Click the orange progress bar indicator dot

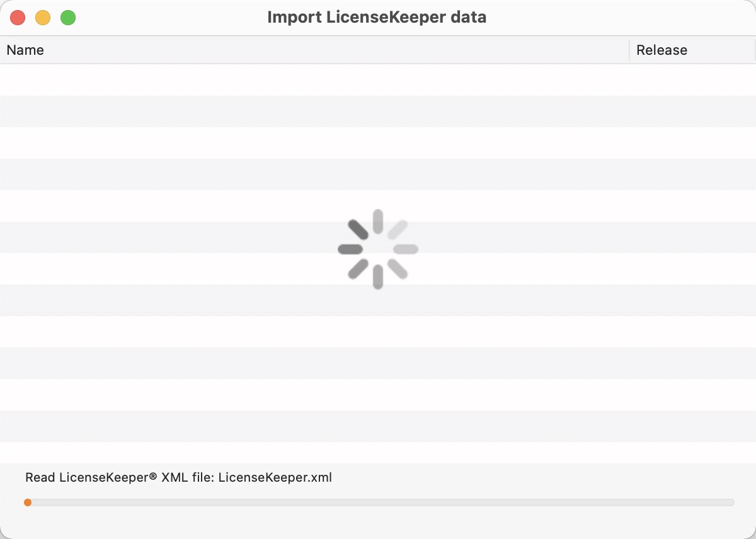tap(28, 502)
